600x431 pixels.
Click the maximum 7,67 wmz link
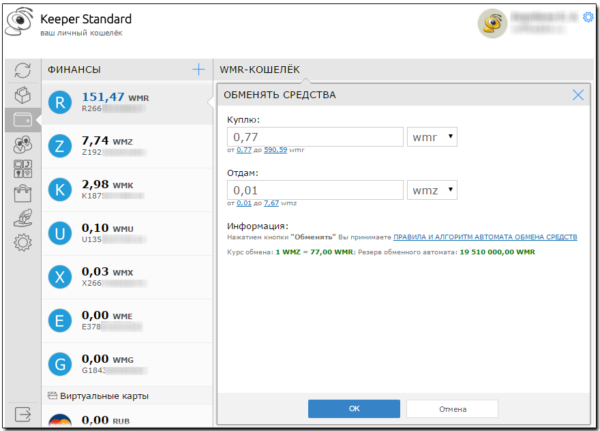click(x=271, y=203)
